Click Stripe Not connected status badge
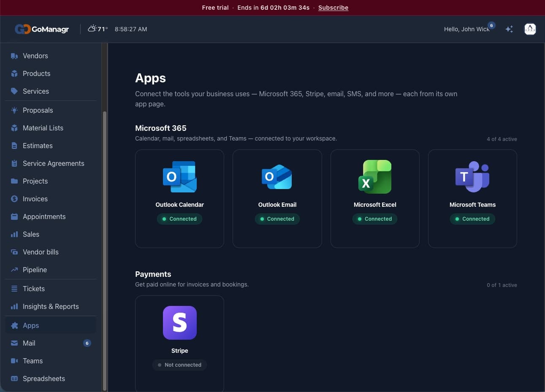Image resolution: width=545 pixels, height=392 pixels. (180, 365)
